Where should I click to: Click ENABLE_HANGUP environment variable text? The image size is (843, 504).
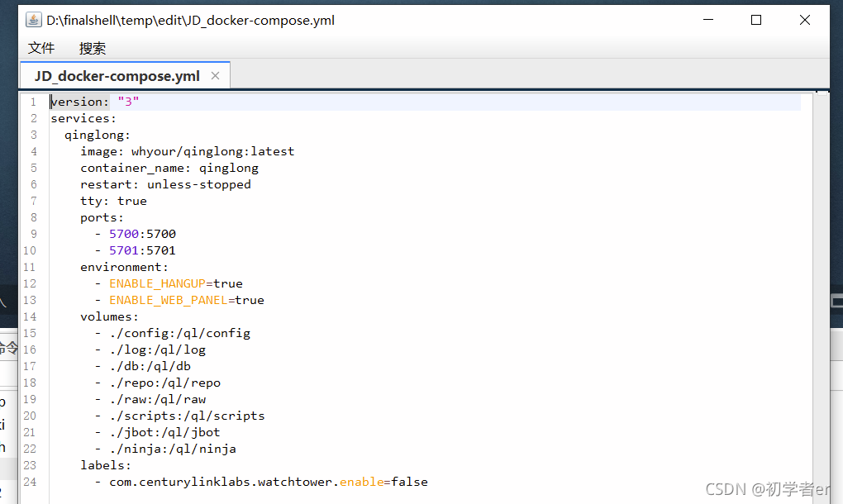[157, 283]
